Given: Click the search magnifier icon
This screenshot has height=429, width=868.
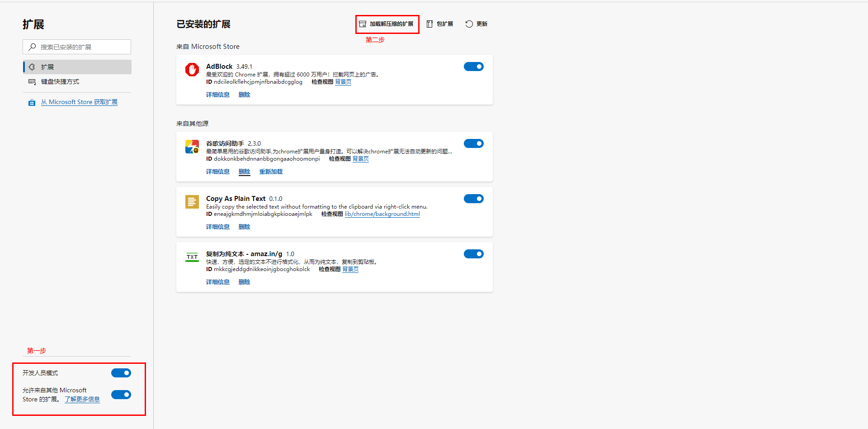Looking at the screenshot, I should coord(32,47).
